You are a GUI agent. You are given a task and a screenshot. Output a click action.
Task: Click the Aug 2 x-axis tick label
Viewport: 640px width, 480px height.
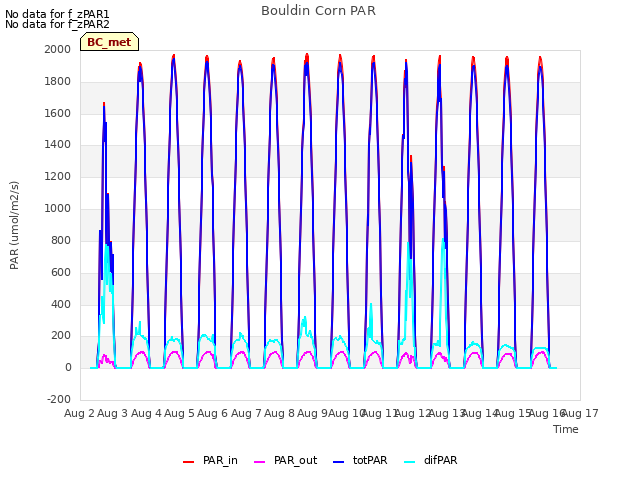[x=80, y=413]
